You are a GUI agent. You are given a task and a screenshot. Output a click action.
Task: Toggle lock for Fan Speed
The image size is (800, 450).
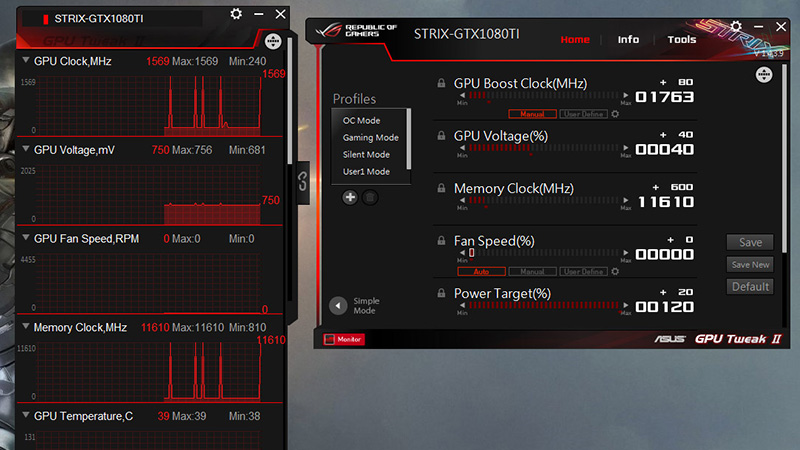pyautogui.click(x=441, y=241)
